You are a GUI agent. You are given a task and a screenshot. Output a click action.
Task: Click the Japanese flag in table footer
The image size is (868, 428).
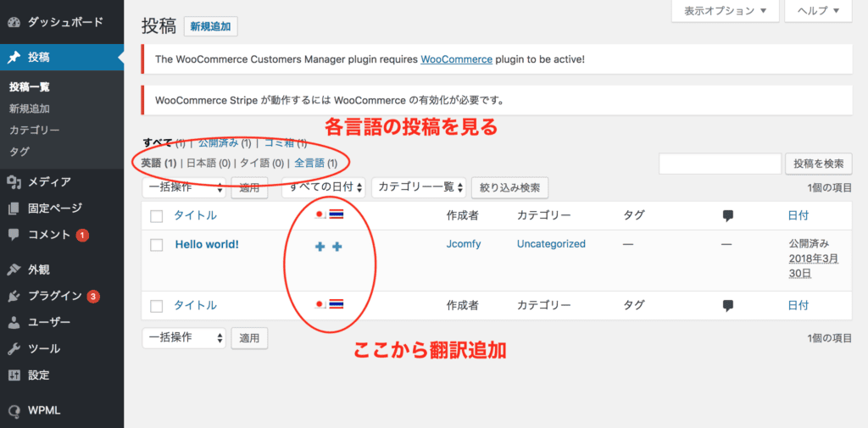320,303
